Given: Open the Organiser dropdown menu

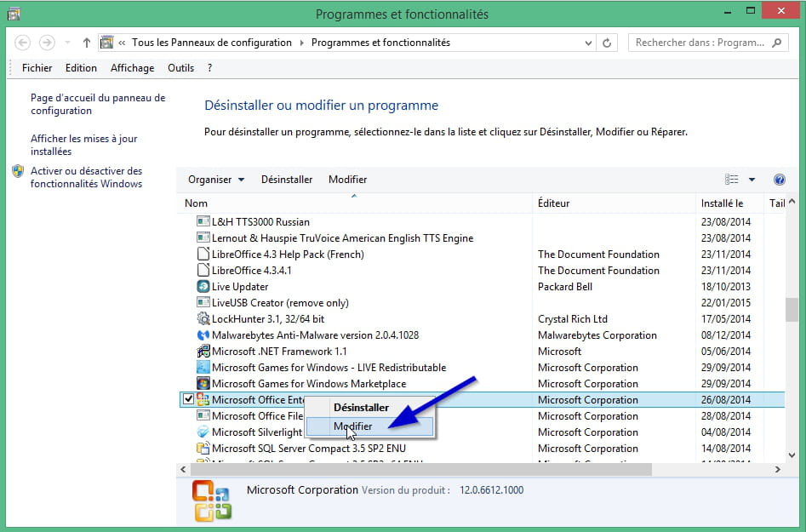Looking at the screenshot, I should pos(216,180).
